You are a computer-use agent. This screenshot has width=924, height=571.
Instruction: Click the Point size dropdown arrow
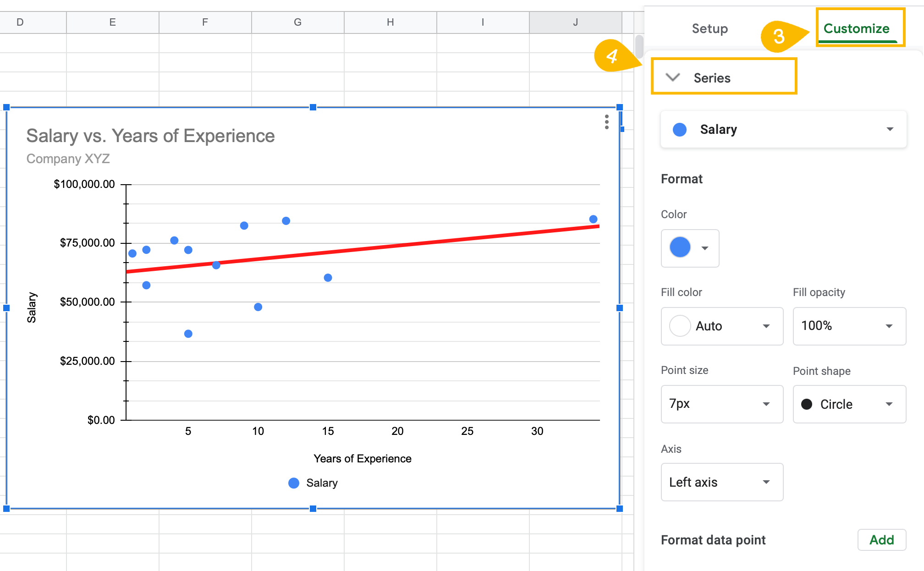coord(765,404)
